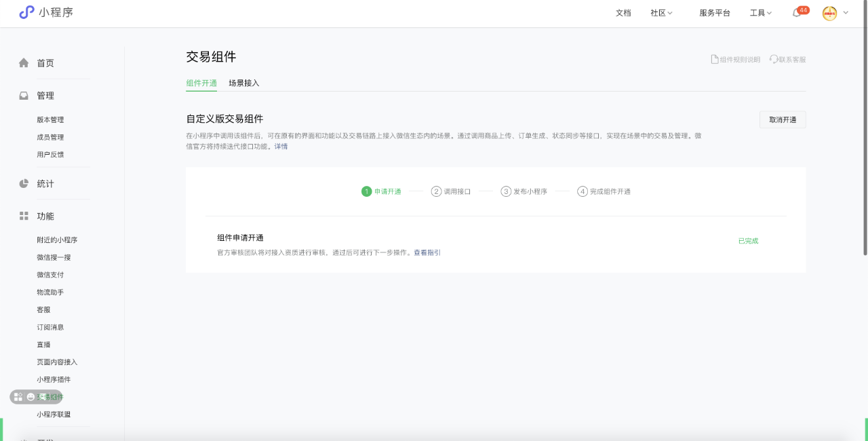Select 小程序插件 in the sidebar
This screenshot has width=868, height=441.
coord(54,379)
